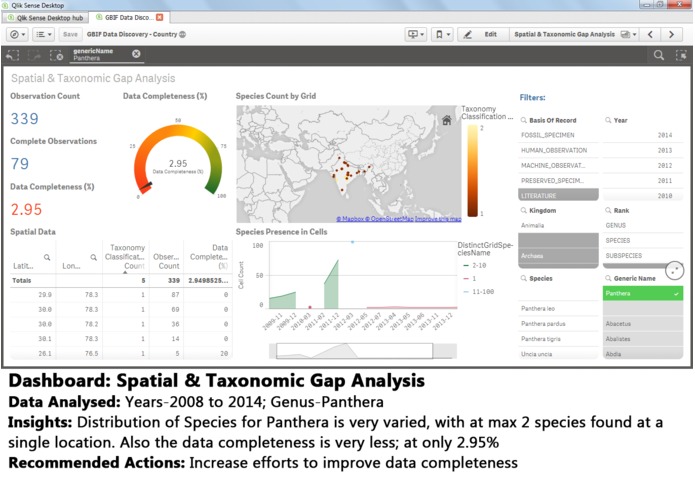Screen dimensions: 695x494
Task: Go to previous sheet arrow
Action: pyautogui.click(x=650, y=35)
